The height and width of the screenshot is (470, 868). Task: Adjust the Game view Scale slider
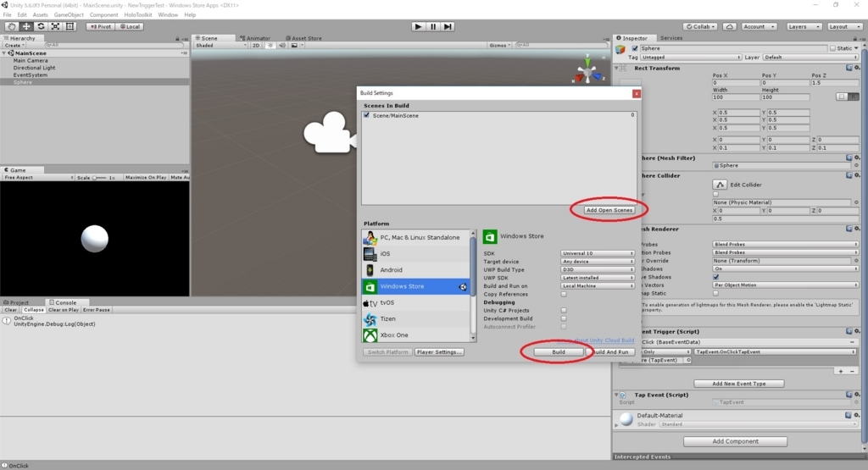tap(98, 178)
